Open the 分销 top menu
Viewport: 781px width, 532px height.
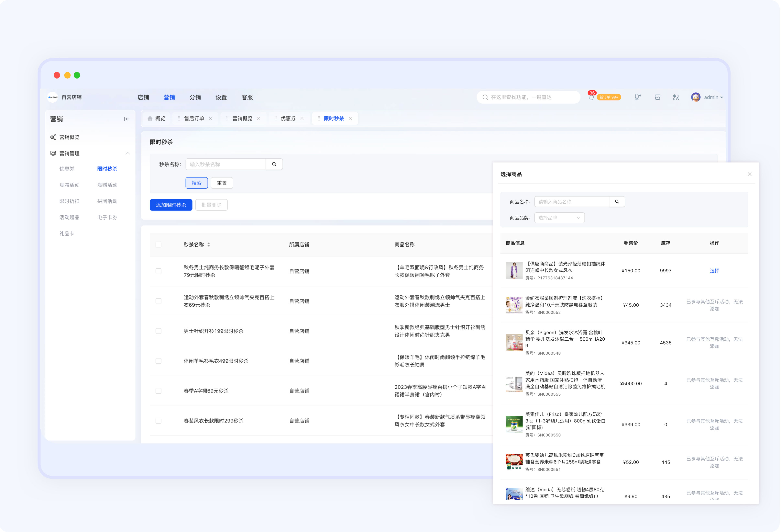[195, 97]
